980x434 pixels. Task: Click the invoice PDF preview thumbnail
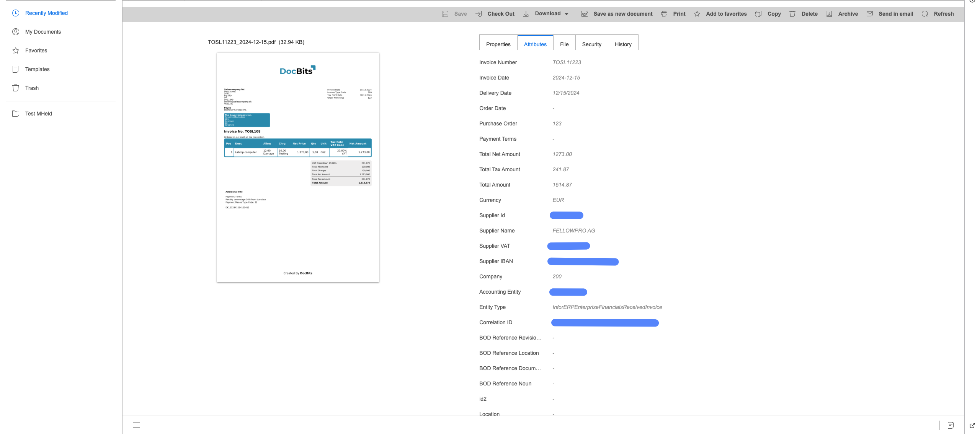(x=298, y=167)
